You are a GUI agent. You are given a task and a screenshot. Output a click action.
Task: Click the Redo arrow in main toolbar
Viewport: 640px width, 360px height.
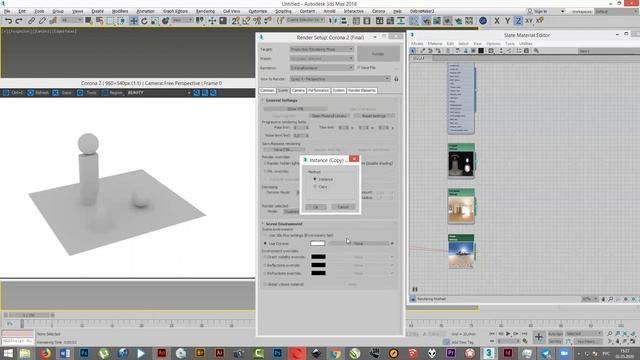click(x=19, y=20)
